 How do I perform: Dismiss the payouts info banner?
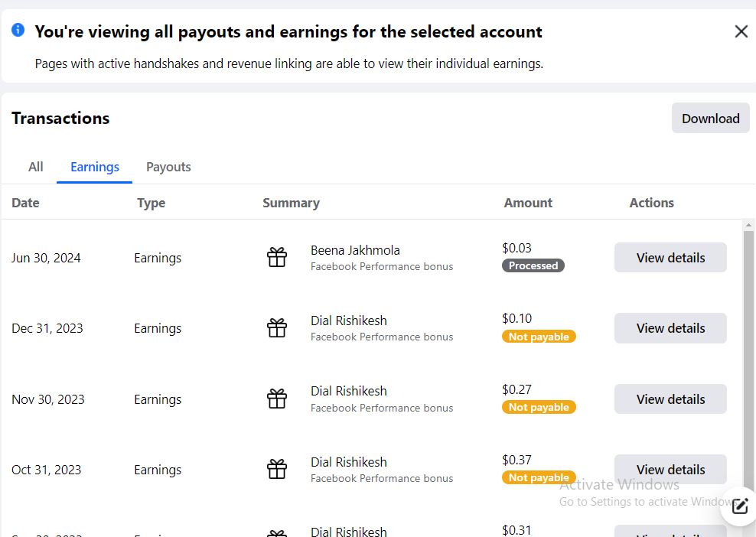(741, 32)
